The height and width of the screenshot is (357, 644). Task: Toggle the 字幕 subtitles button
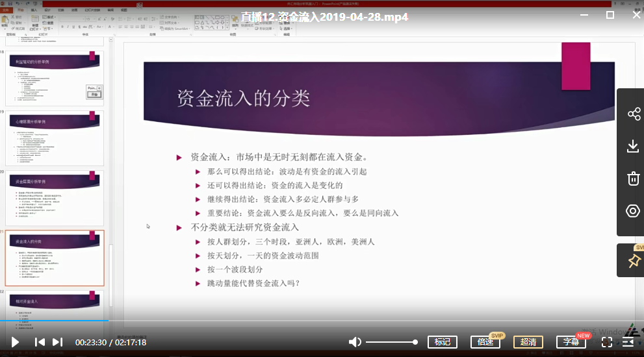click(x=571, y=342)
